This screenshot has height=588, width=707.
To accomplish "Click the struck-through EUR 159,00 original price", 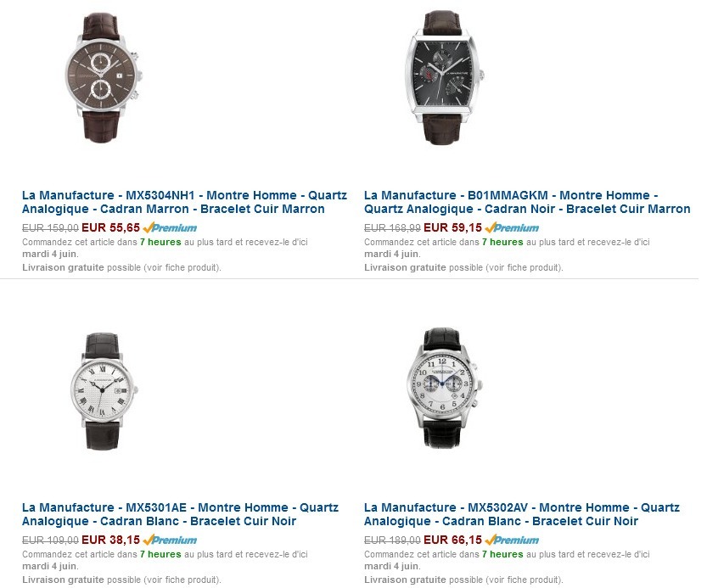I will pos(50,228).
